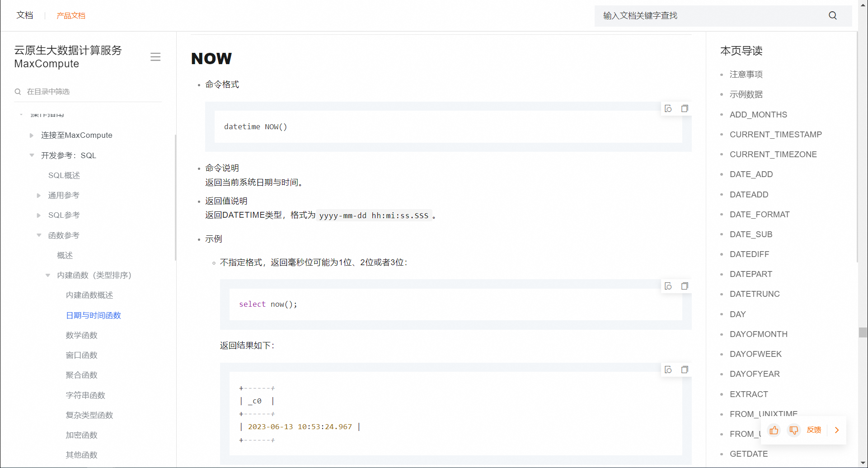Viewport: 868px width, 468px height.
Task: Select 日期与时间函数 in sidebar
Action: (94, 315)
